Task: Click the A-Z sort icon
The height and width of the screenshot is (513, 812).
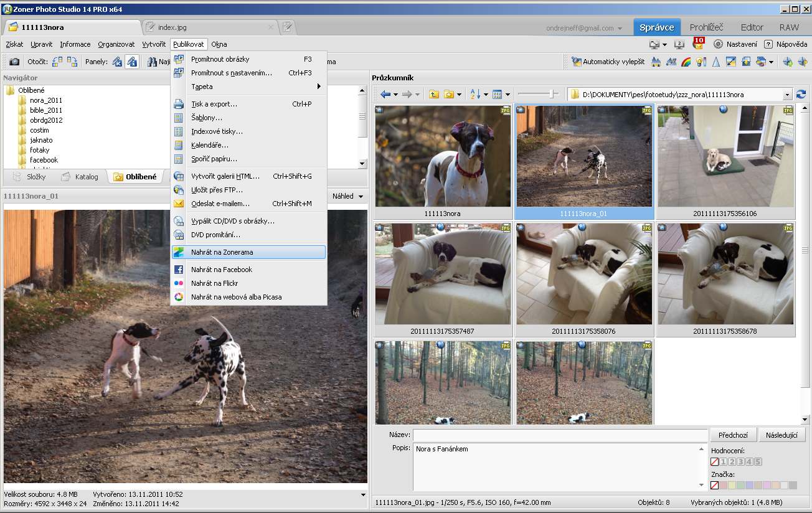Action: [x=475, y=95]
